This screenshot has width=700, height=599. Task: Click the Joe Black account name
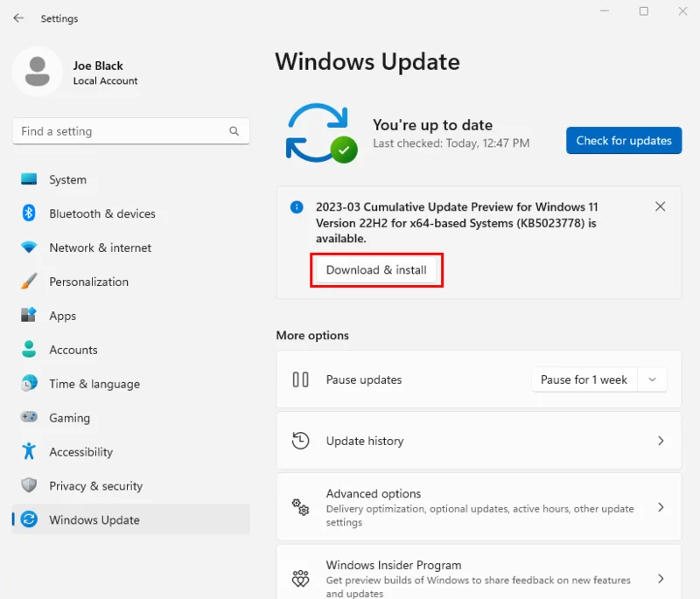98,66
